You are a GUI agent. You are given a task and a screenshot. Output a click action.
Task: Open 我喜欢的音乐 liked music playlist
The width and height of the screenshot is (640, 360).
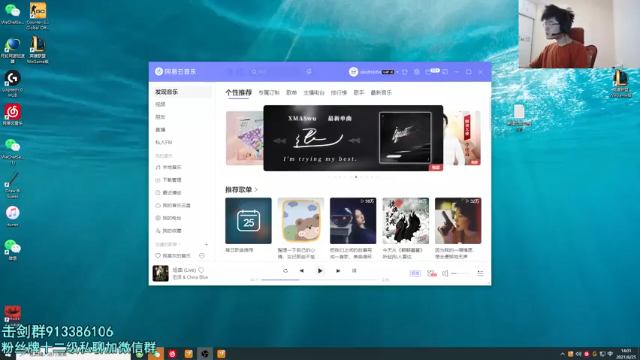click(173, 256)
